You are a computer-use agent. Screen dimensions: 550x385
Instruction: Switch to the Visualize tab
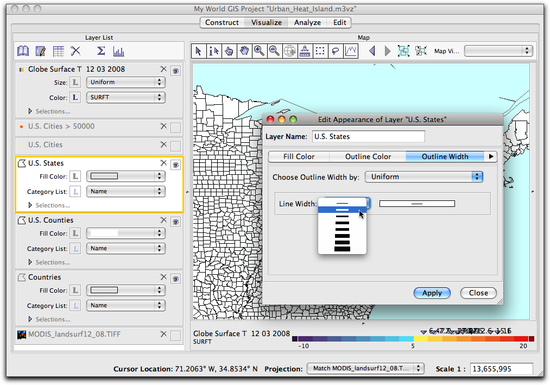pos(266,22)
